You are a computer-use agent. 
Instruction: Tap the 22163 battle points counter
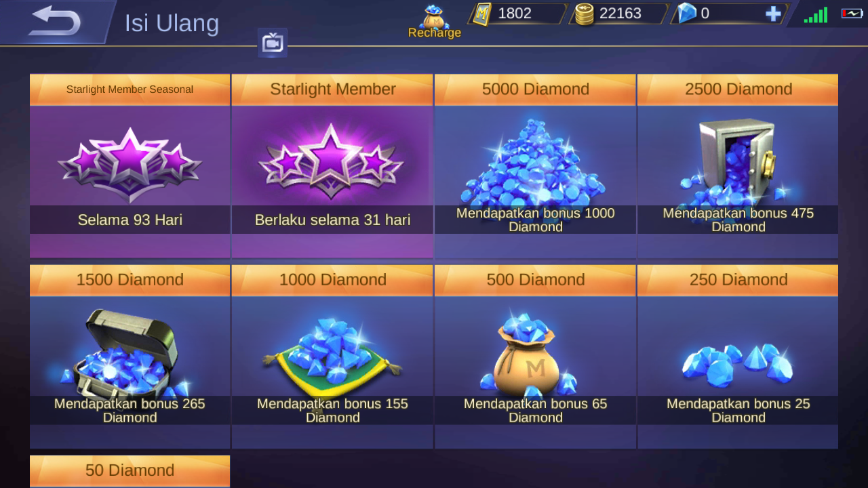(x=620, y=14)
